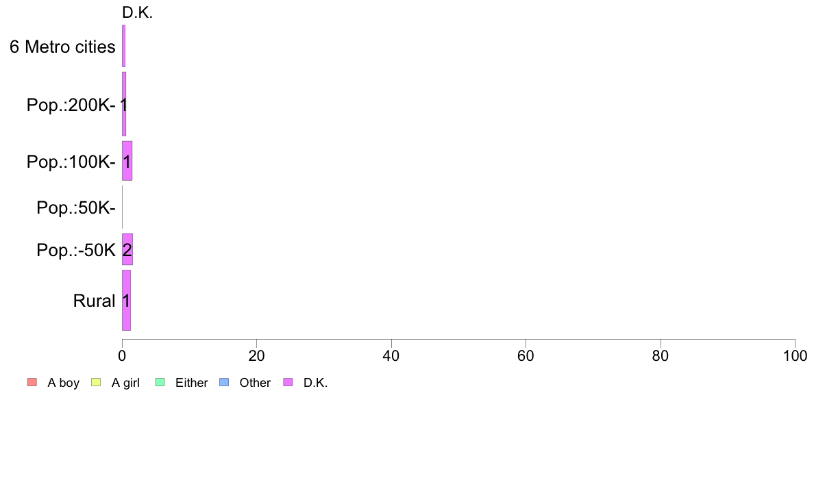814x504 pixels.
Task: Click the 6 Metro cities label
Action: pos(62,47)
